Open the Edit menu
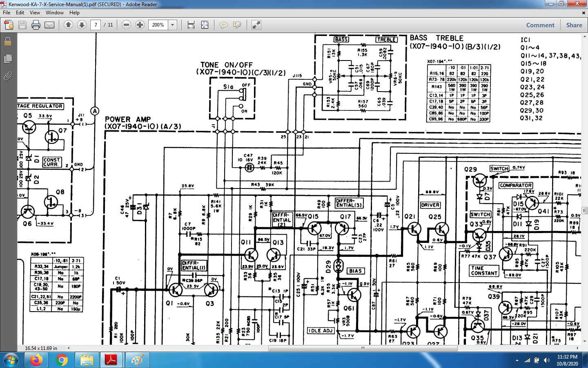The width and height of the screenshot is (588, 368). [20, 13]
